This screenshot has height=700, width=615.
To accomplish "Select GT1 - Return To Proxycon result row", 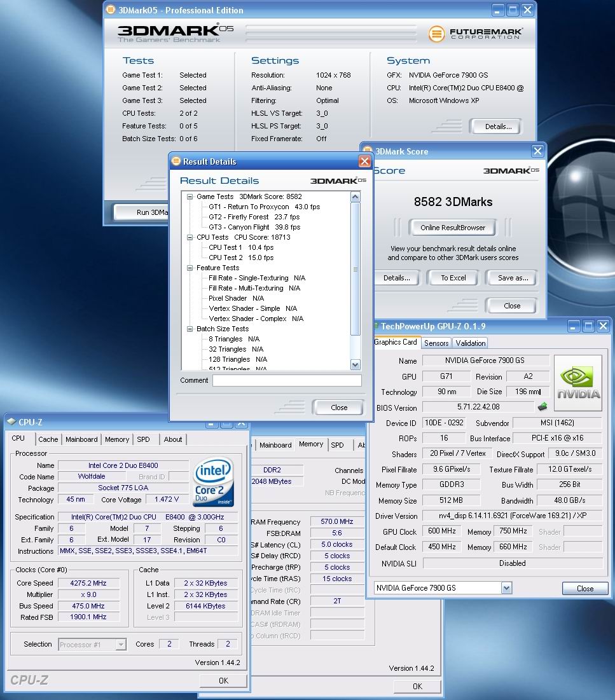I will (x=265, y=207).
